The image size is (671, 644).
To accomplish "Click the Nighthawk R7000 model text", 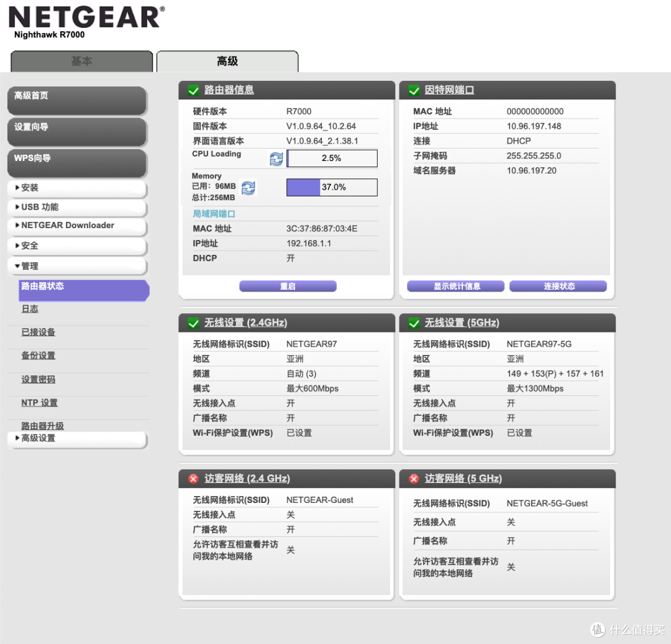I will [50, 35].
